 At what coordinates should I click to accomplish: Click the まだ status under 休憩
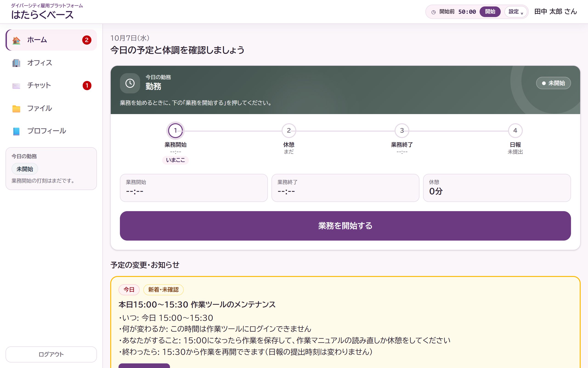[289, 152]
